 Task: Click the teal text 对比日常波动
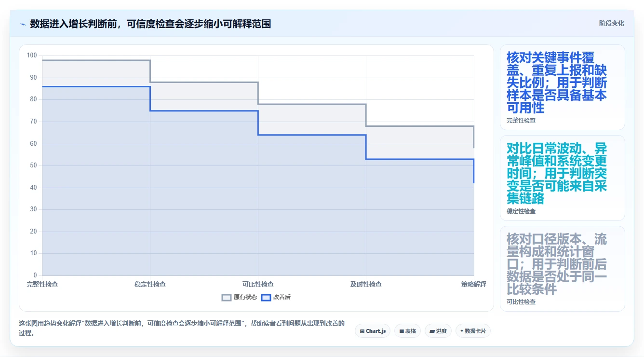click(557, 173)
